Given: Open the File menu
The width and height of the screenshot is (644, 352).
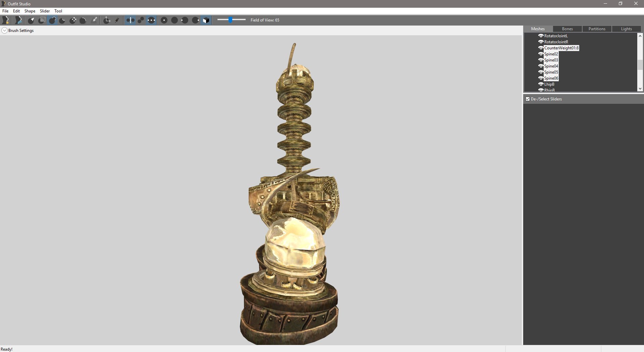Looking at the screenshot, I should 5,11.
